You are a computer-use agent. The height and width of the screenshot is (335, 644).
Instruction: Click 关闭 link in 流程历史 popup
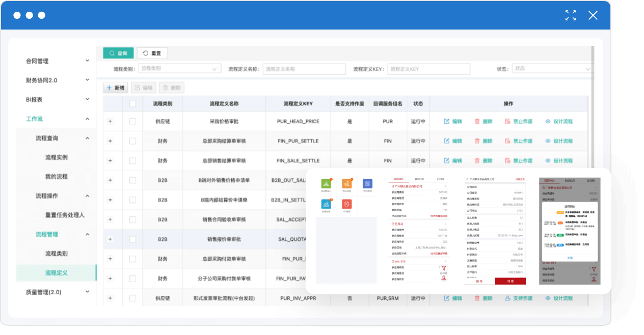570,258
